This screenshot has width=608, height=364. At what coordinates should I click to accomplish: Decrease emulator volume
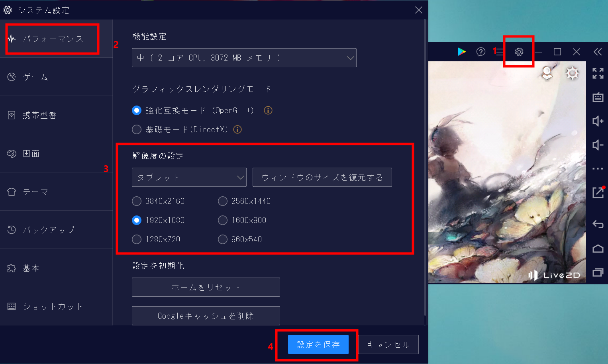[x=598, y=145]
